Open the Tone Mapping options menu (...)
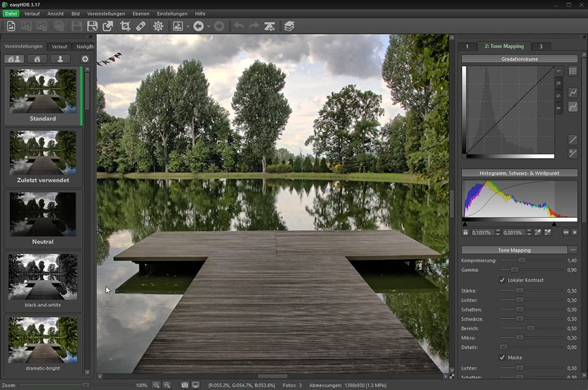Viewport: 588px width, 390px height. (x=572, y=250)
